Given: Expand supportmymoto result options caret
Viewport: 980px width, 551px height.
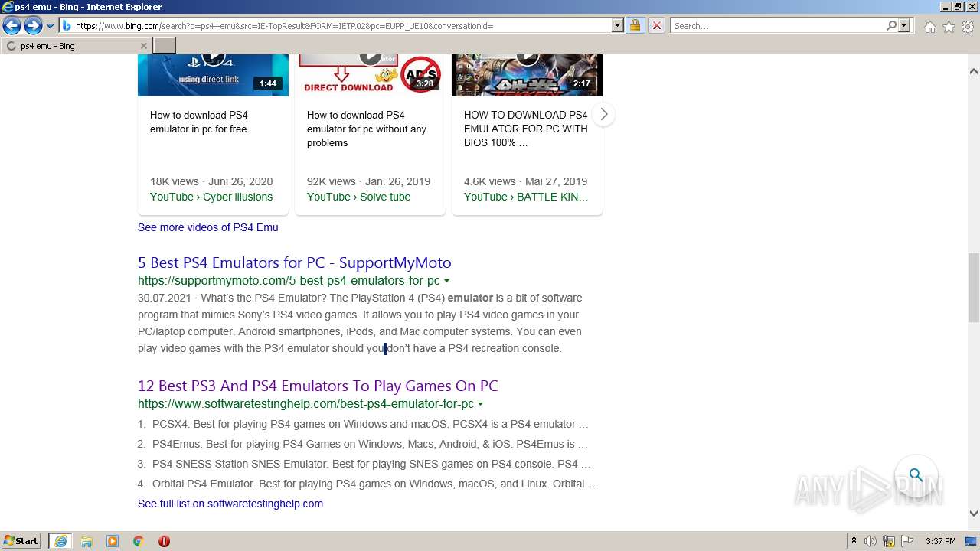Looking at the screenshot, I should pos(446,281).
